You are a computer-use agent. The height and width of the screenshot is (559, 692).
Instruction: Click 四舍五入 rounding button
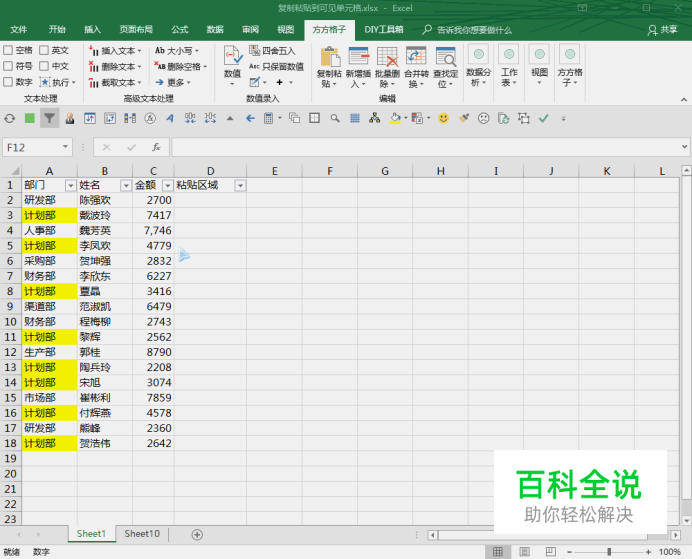(272, 51)
